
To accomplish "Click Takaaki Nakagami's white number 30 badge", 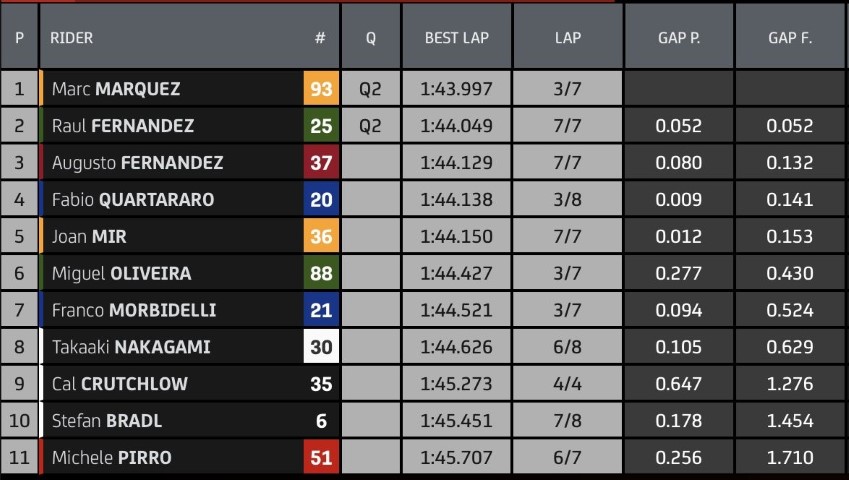I will tap(321, 346).
